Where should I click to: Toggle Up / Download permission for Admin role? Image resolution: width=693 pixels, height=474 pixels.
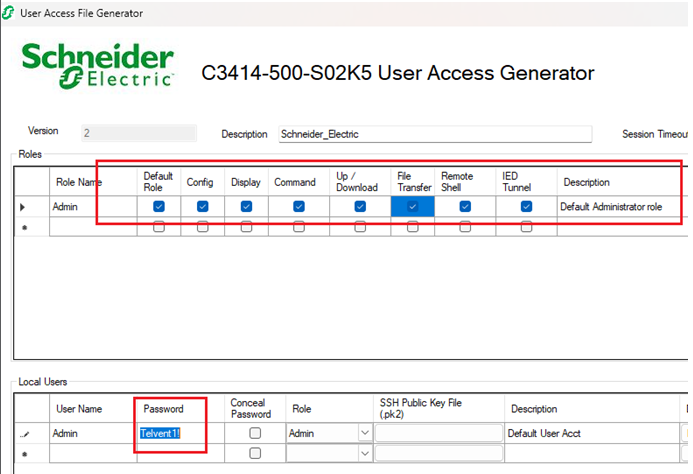pyautogui.click(x=360, y=206)
